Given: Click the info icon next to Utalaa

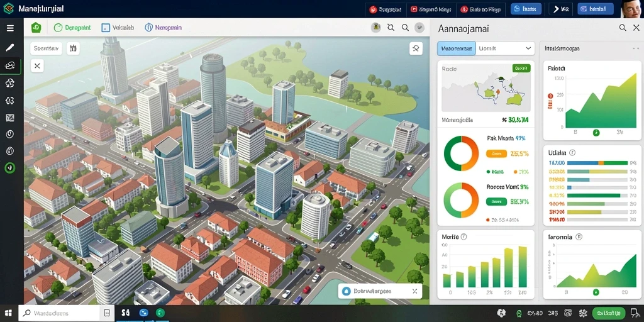Looking at the screenshot, I should (x=572, y=152).
